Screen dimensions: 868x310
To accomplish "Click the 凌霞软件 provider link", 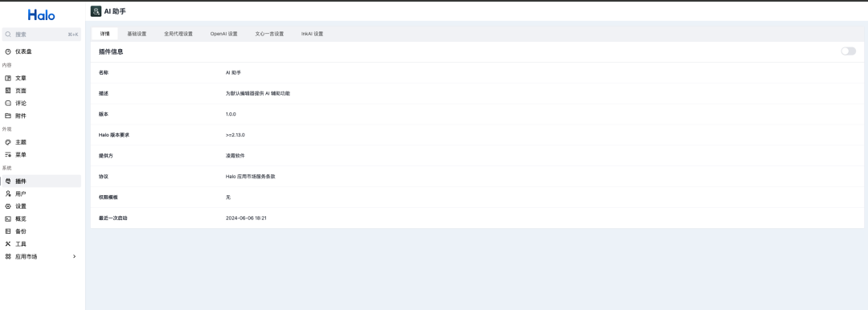I will coord(235,156).
